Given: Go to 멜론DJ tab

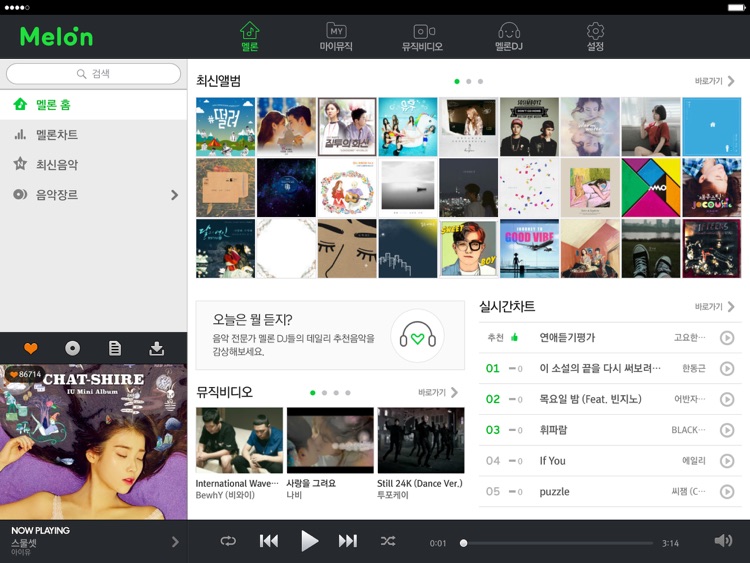Looking at the screenshot, I should (x=509, y=37).
